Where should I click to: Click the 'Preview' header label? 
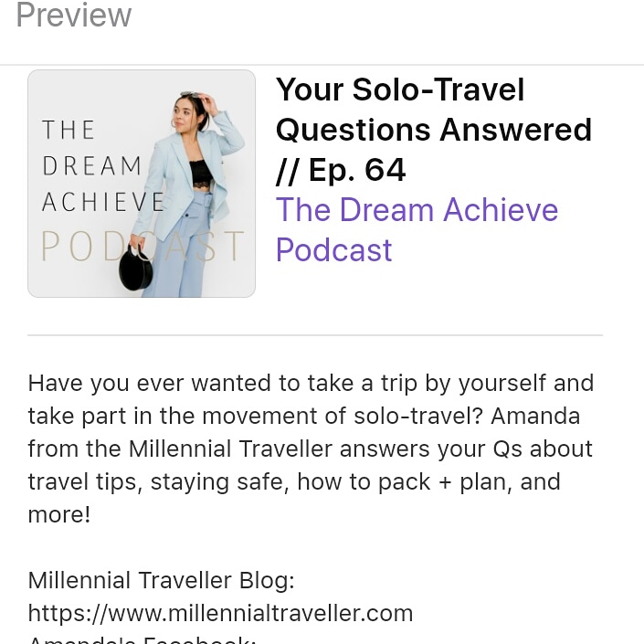(74, 16)
